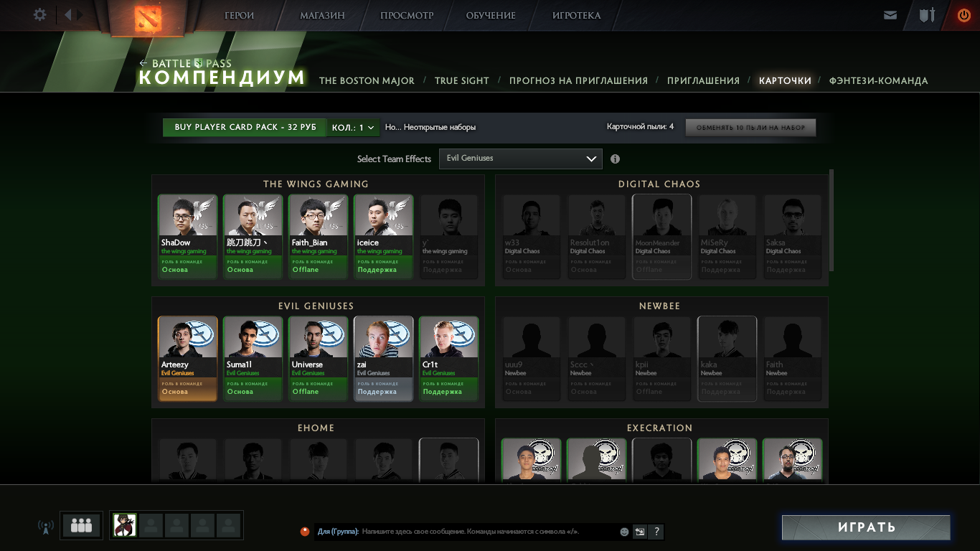This screenshot has height=551, width=980.
Task: Open the ИГРОТЕКА menu
Action: tap(577, 16)
